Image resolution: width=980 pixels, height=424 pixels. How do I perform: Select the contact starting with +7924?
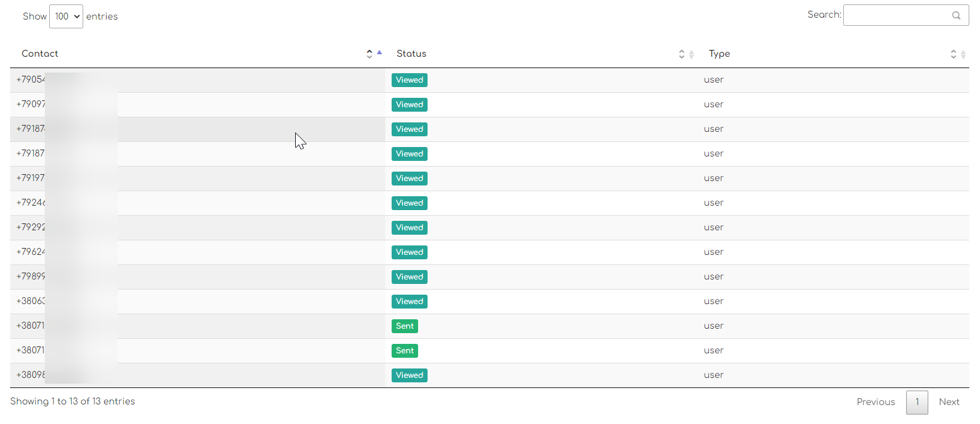[32, 203]
